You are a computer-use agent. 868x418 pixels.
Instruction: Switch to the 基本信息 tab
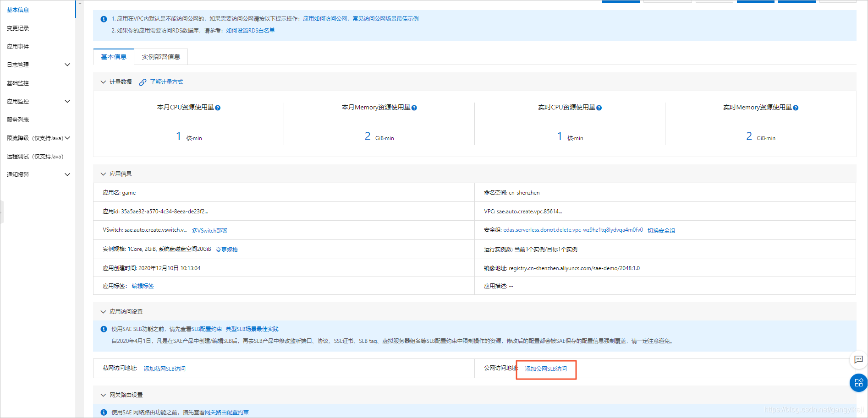tap(114, 57)
